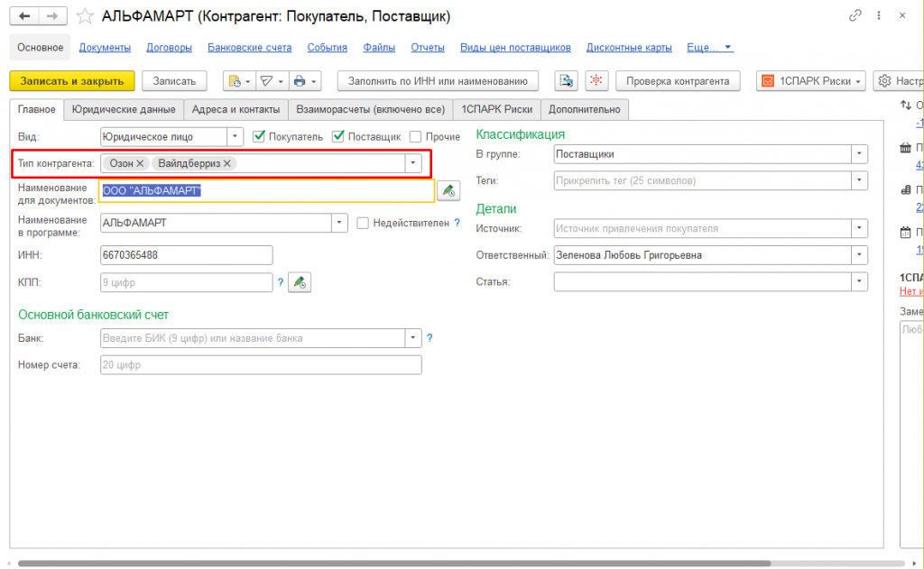
Task: Expand the Наименование в программе dropdown
Action: 339,223
